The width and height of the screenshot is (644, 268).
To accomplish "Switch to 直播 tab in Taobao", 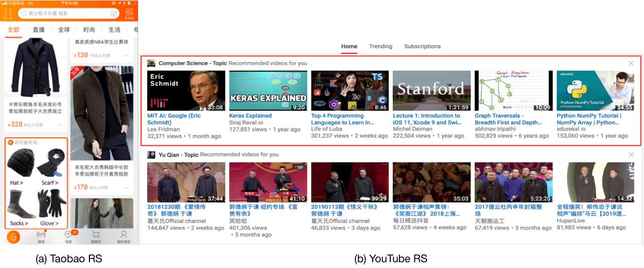I will 39,30.
